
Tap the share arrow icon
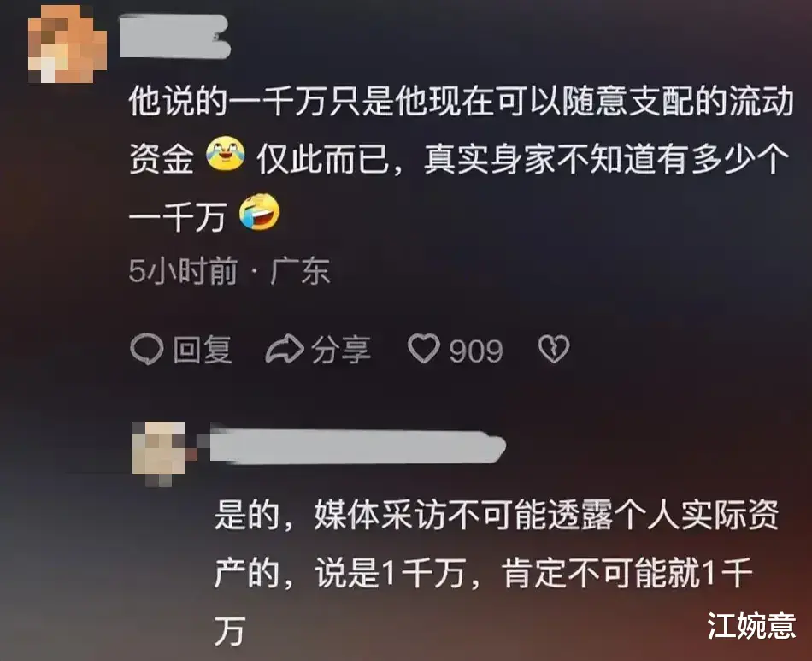pyautogui.click(x=285, y=349)
